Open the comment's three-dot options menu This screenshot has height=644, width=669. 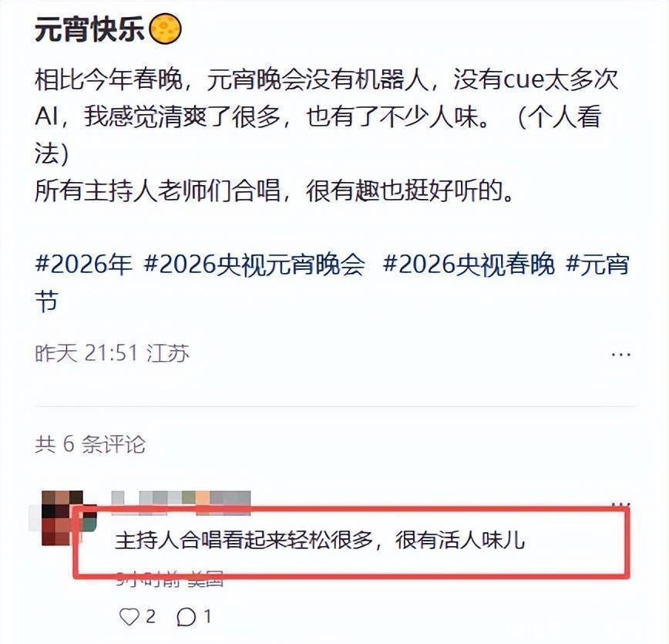pyautogui.click(x=620, y=504)
